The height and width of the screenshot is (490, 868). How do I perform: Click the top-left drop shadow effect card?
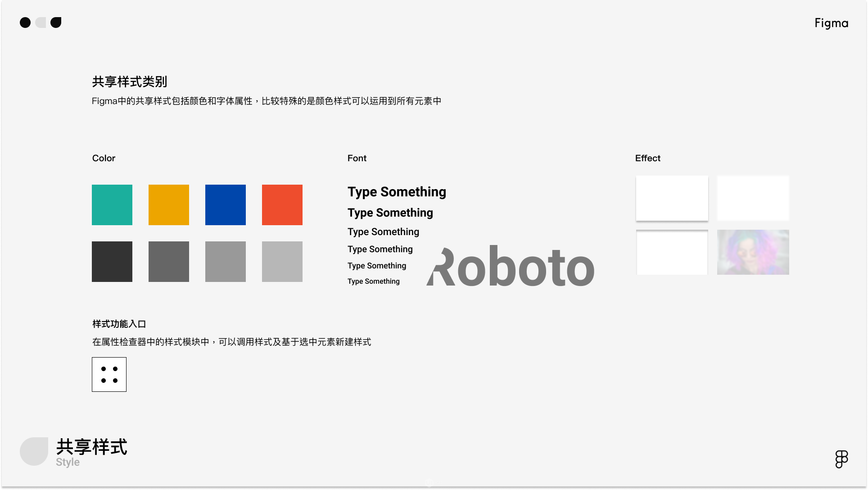pyautogui.click(x=672, y=198)
